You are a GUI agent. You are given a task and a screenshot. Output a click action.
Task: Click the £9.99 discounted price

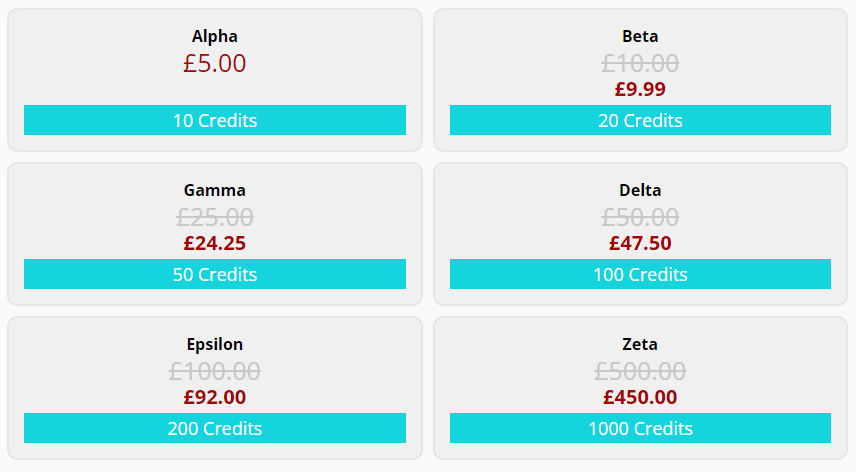640,89
